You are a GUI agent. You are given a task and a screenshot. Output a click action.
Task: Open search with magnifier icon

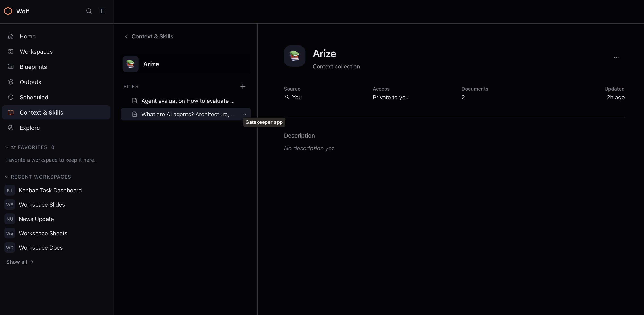click(89, 11)
